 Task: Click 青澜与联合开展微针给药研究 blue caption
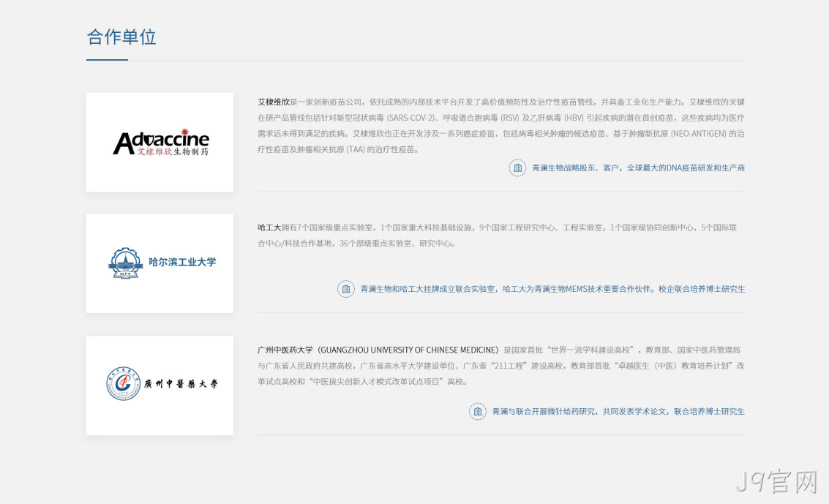coord(618,411)
